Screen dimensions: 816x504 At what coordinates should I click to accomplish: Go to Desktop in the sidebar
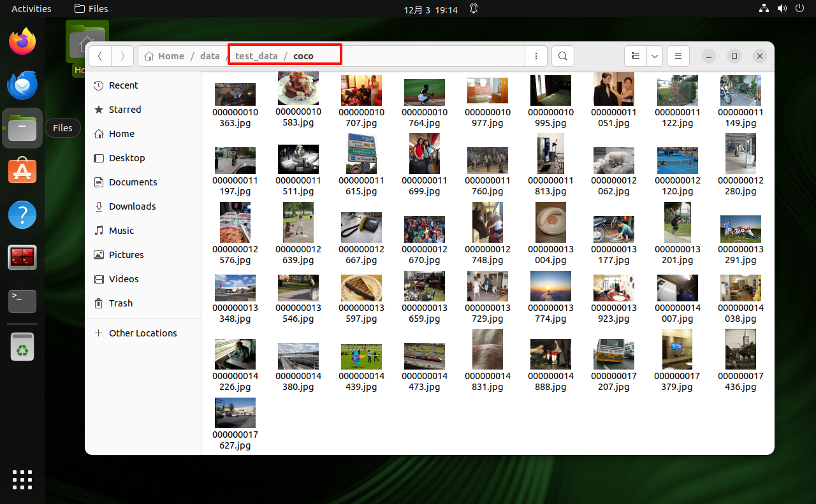pyautogui.click(x=143, y=158)
